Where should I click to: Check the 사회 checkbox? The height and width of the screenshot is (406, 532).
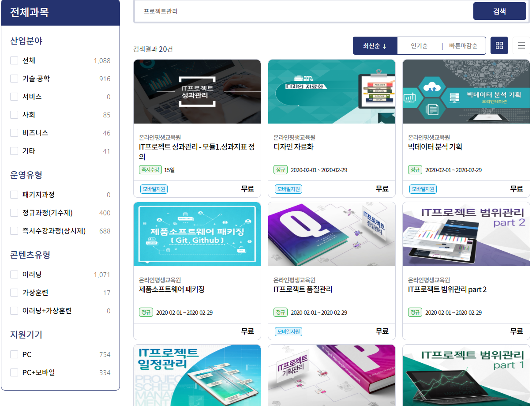coord(14,115)
